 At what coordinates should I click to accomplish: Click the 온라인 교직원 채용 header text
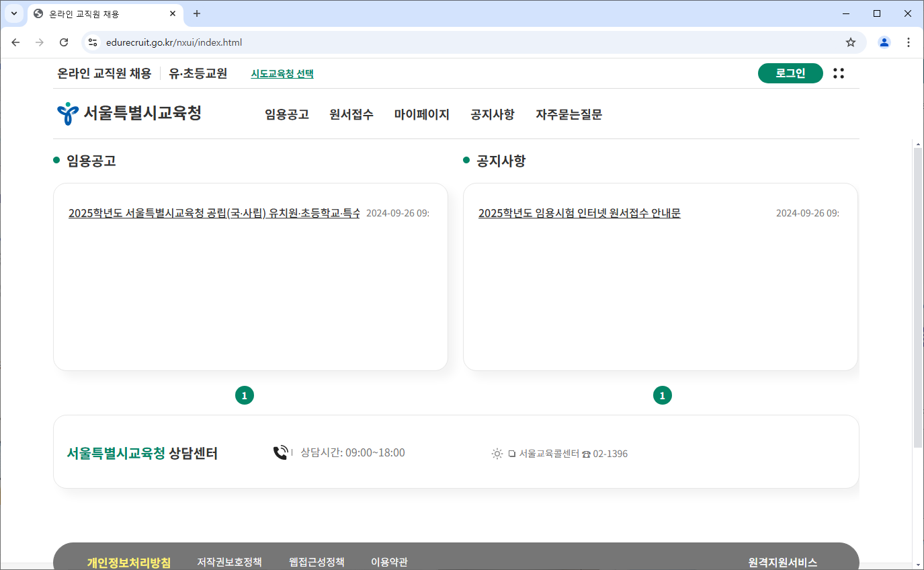coord(104,73)
